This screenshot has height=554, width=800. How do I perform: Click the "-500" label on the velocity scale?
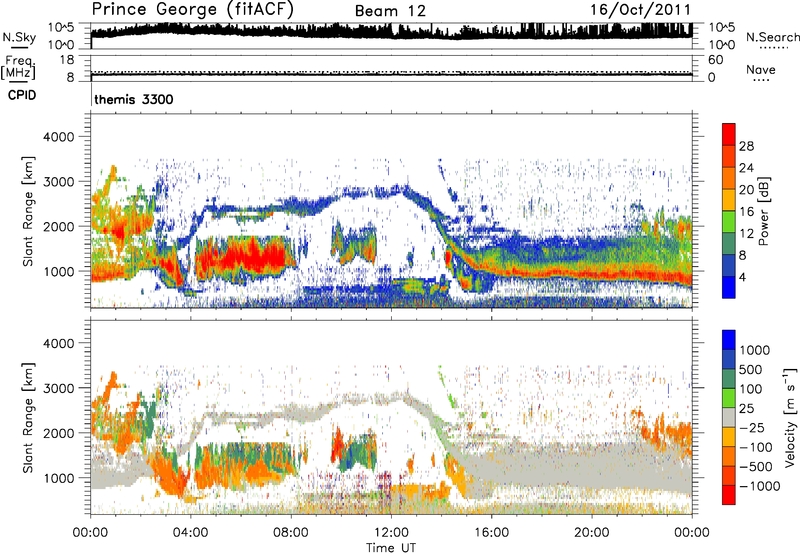pyautogui.click(x=755, y=467)
